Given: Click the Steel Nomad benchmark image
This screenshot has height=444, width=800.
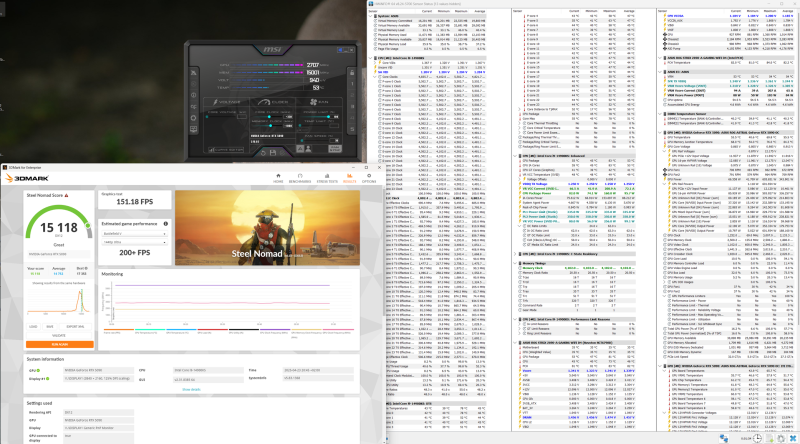Looking at the screenshot, I should pos(267,228).
